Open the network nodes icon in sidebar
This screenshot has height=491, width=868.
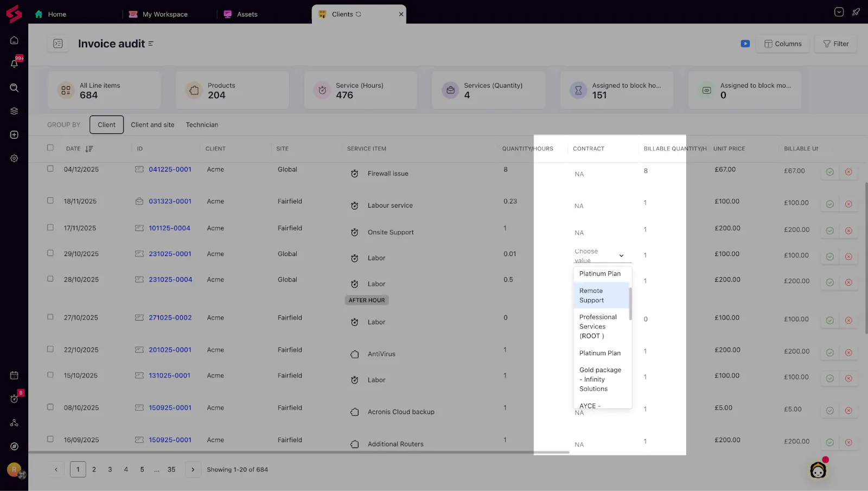pyautogui.click(x=14, y=423)
